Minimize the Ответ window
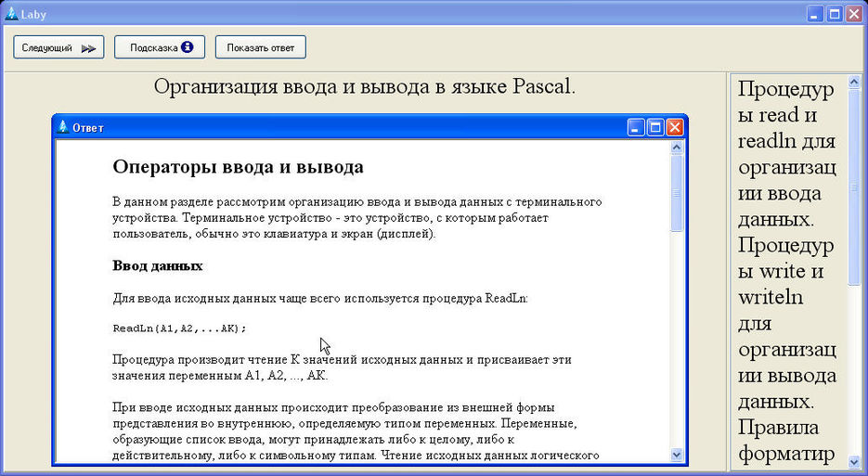 tap(636, 127)
